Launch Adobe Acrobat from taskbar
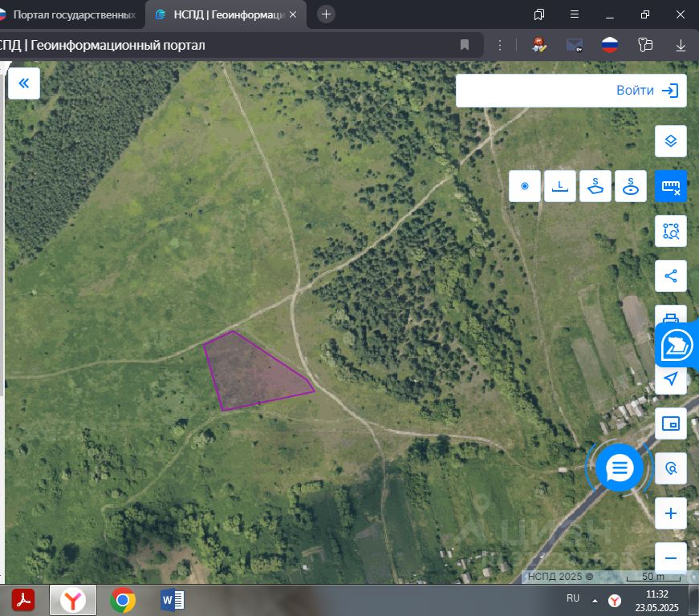699x616 pixels. click(x=23, y=600)
